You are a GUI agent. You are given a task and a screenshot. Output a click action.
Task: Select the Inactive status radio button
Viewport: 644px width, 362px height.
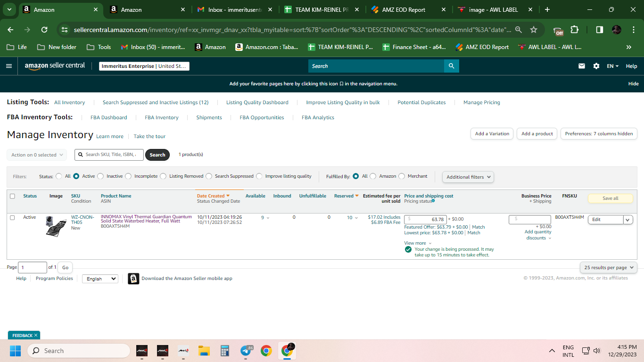click(x=100, y=176)
